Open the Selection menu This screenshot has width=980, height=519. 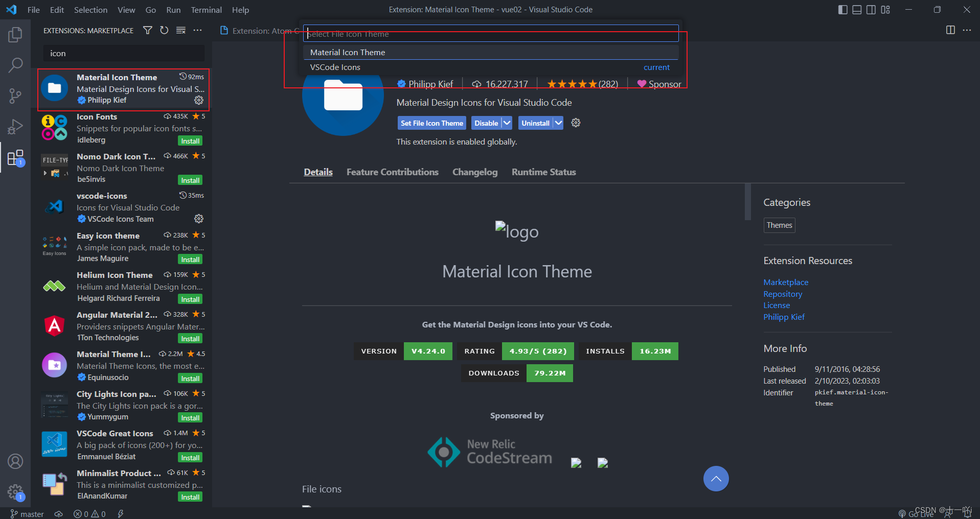(x=90, y=10)
